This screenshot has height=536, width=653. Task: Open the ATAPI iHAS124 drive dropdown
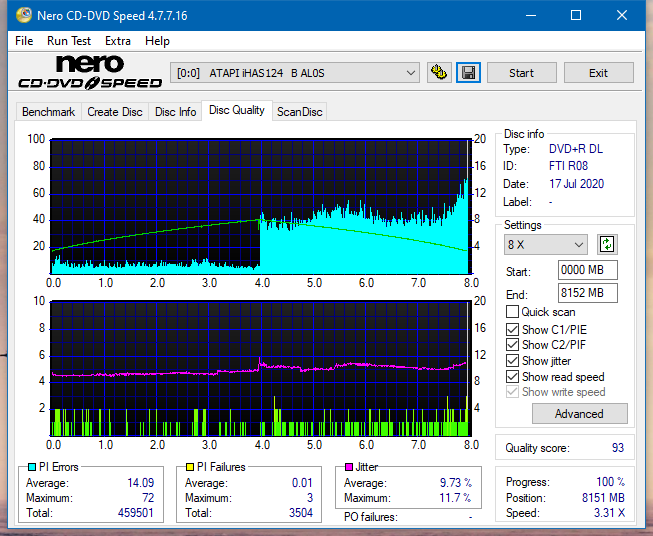294,73
